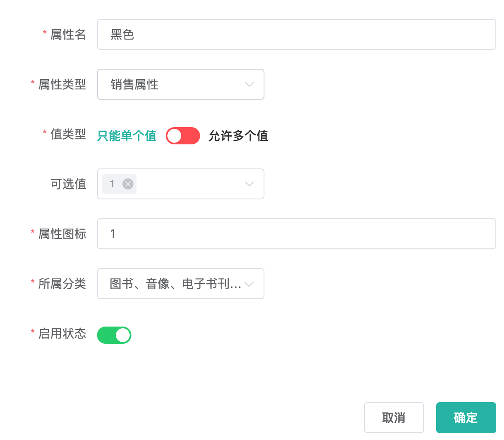Select the 只能单个值 label text
The height and width of the screenshot is (440, 504).
pos(127,136)
